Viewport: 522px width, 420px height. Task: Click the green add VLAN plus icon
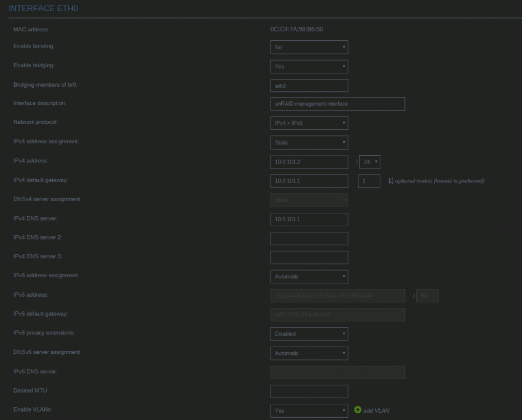point(357,410)
